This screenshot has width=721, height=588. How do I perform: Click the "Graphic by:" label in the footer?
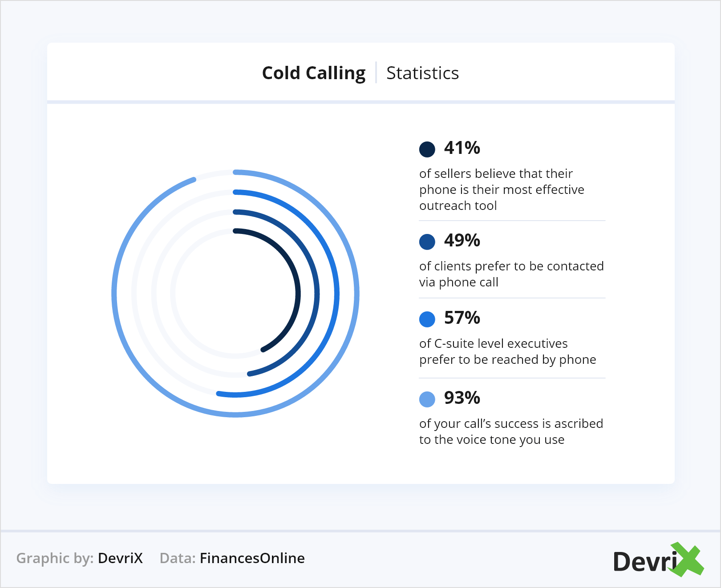(x=55, y=558)
